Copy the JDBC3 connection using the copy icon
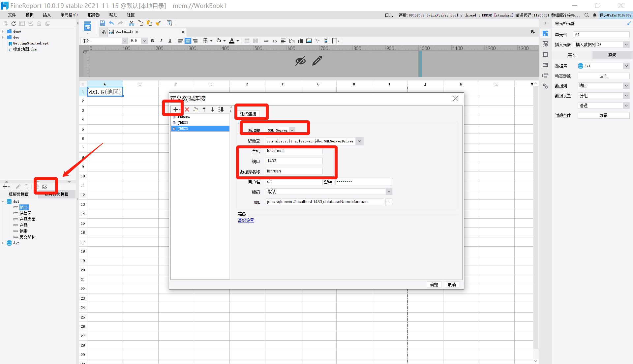The width and height of the screenshot is (633, 364). coord(195,109)
